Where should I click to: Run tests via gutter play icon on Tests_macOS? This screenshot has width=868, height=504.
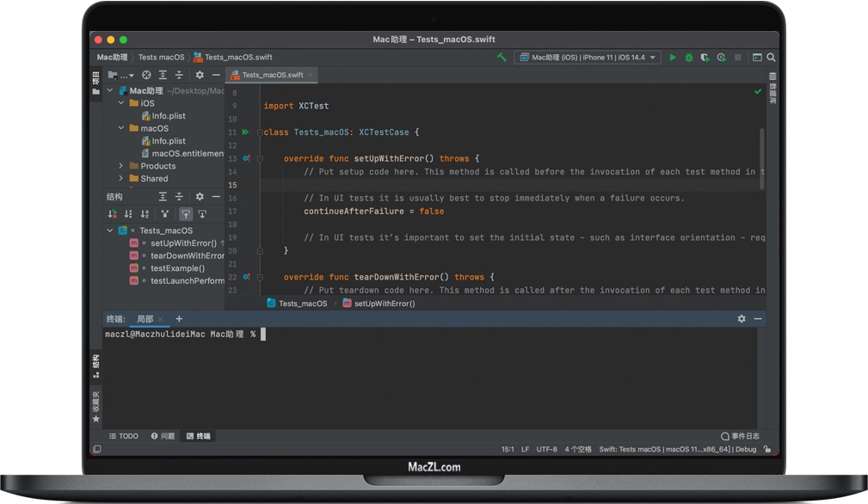tap(247, 132)
